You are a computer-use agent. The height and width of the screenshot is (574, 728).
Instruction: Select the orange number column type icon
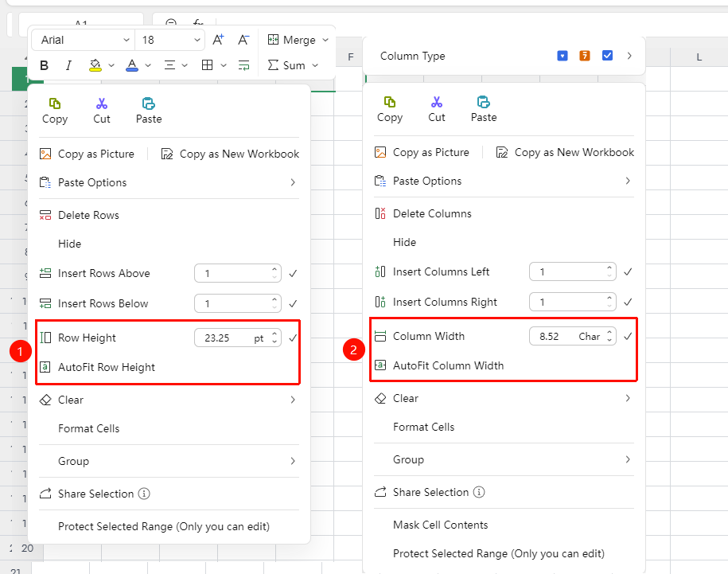coord(585,56)
